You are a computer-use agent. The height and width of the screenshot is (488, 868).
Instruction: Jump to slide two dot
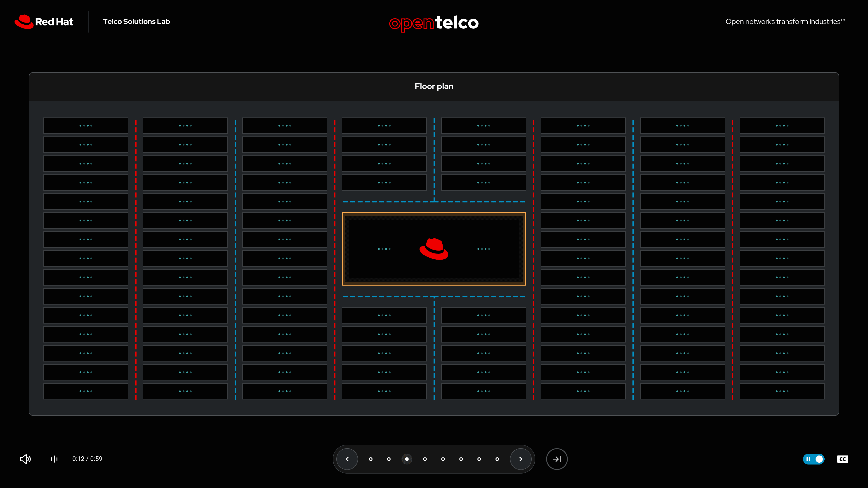389,459
